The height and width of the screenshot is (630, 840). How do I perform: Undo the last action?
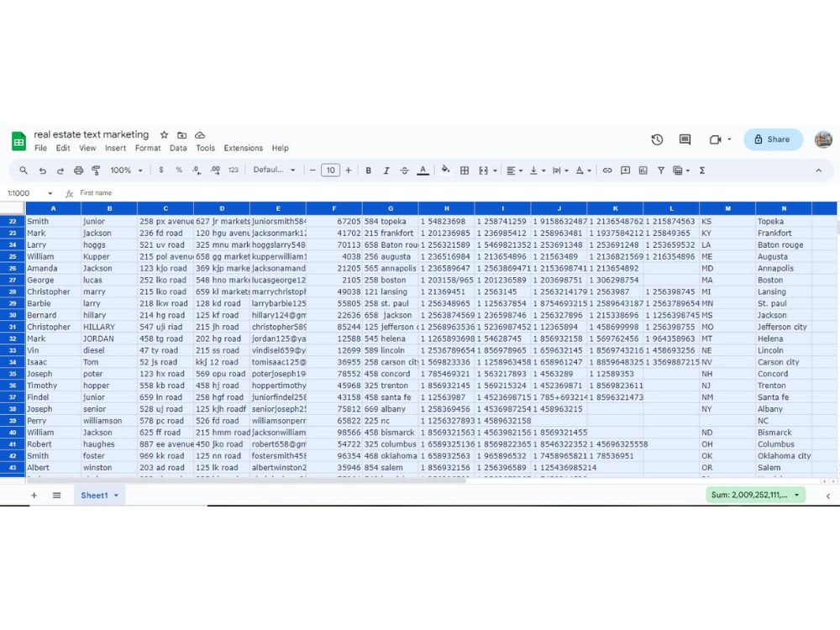(x=42, y=171)
